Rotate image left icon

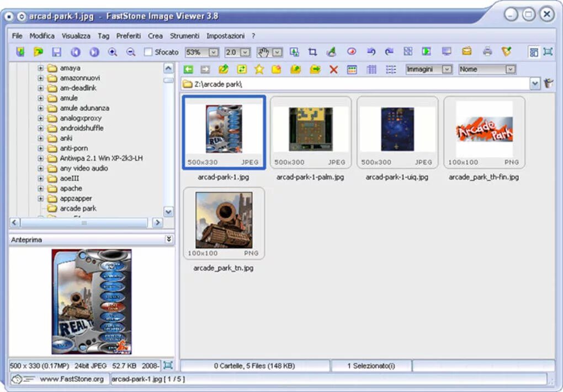[x=371, y=52]
